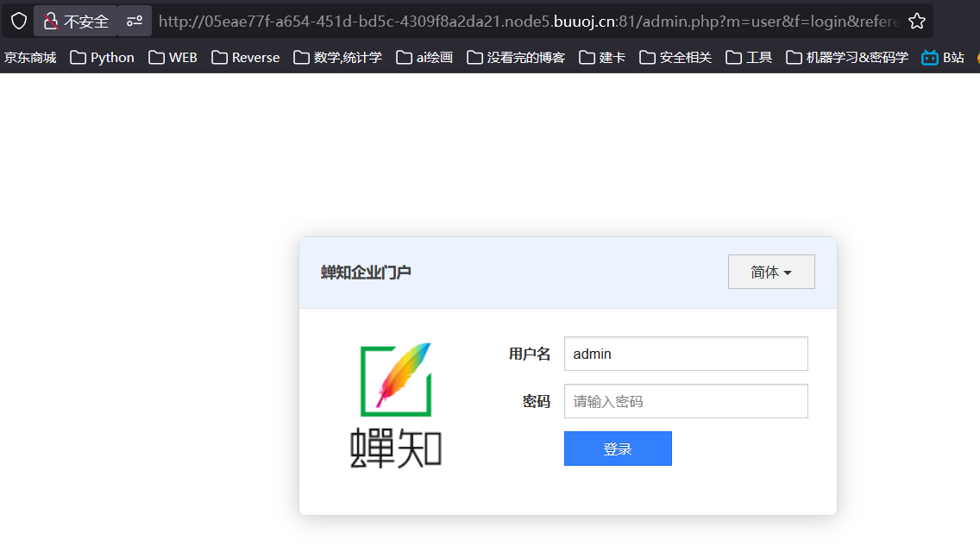The width and height of the screenshot is (980, 552).
Task: Click the 蝉知企业门户 panel title
Action: 367,273
